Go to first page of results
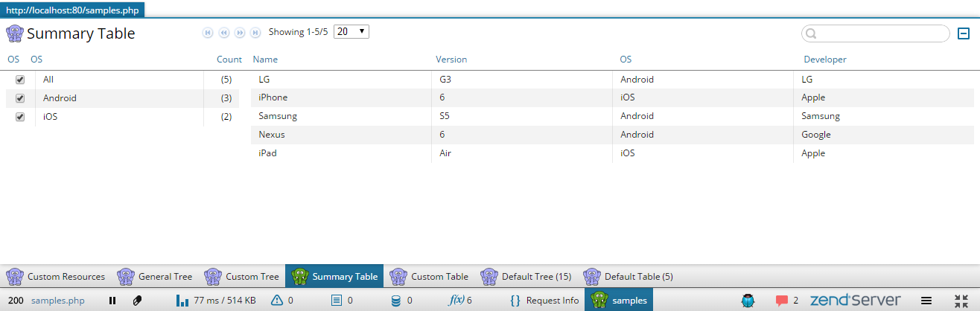Screen dimensions: 980x311 tap(208, 33)
